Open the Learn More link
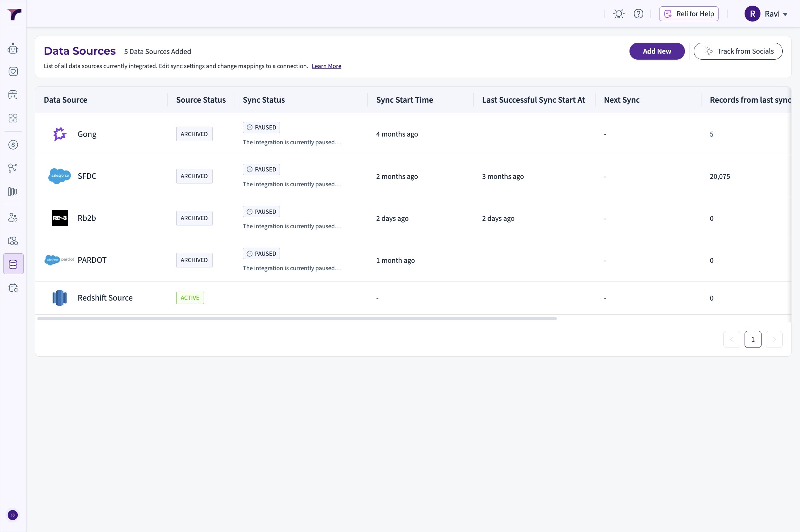800x532 pixels. tap(326, 66)
